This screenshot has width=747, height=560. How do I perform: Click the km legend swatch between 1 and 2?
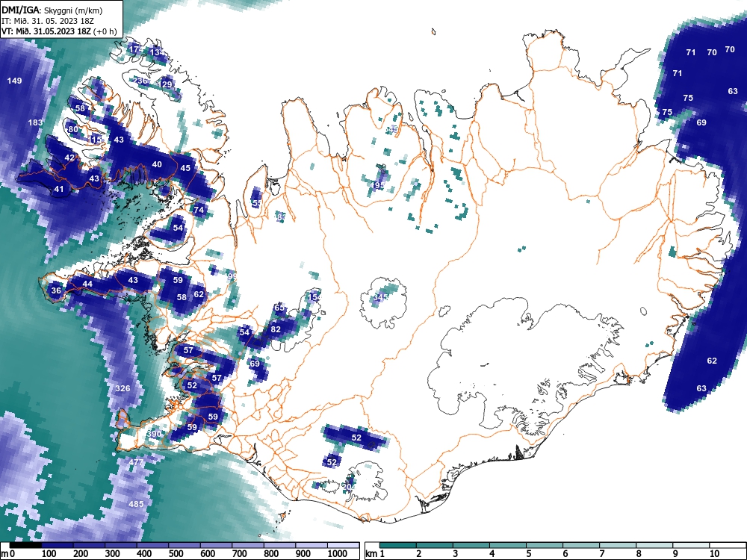coord(398,545)
